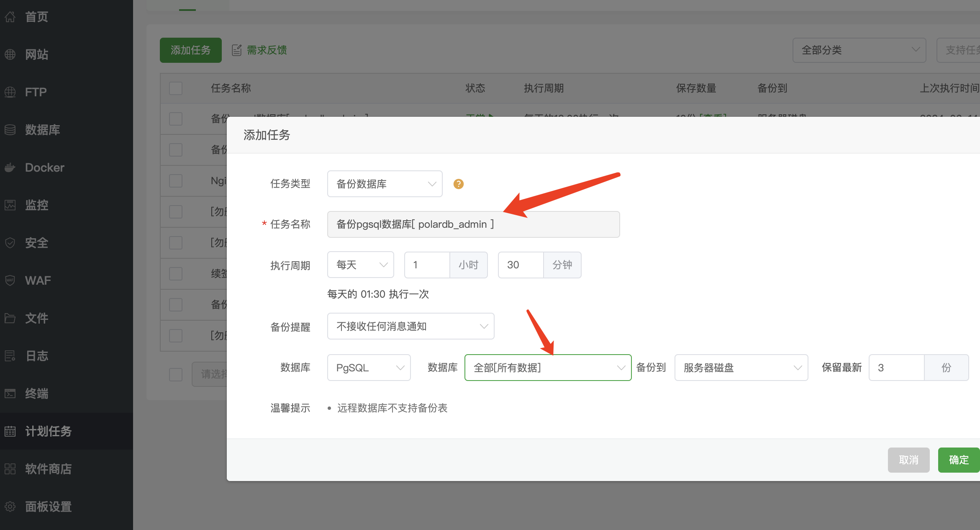The width and height of the screenshot is (980, 530).
Task: Open the 数据库 menu item
Action: pos(43,130)
